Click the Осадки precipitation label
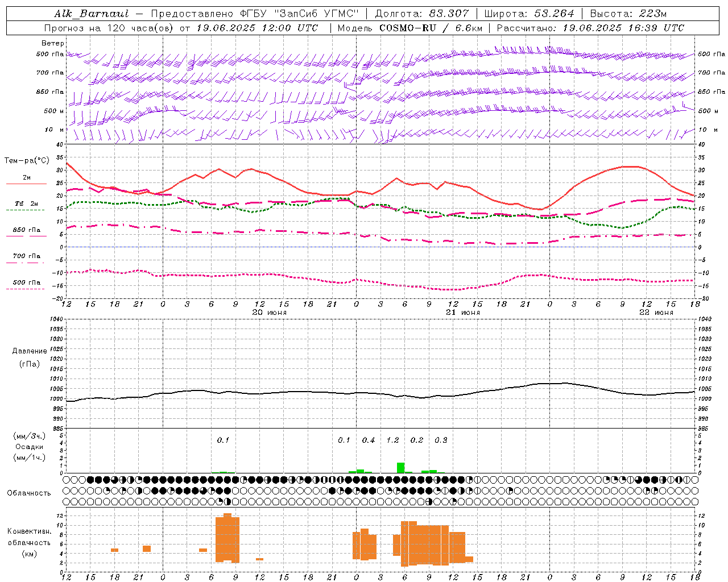Viewport: 728px width, 582px height. point(30,447)
